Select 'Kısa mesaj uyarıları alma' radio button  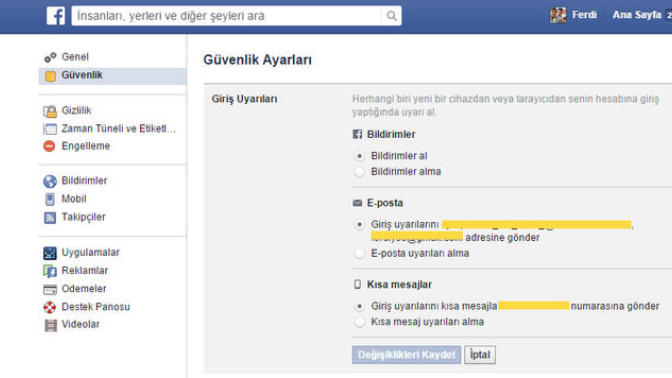tap(360, 322)
